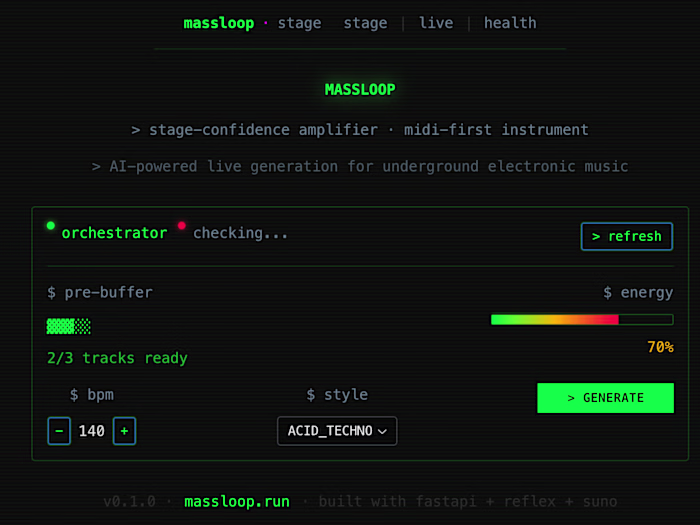This screenshot has height=525, width=700.
Task: Click the MASSLOOP heading
Action: click(x=360, y=90)
